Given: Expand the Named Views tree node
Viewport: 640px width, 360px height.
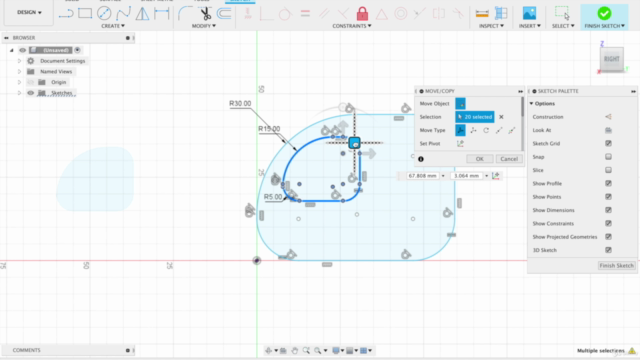Looking at the screenshot, I should pos(19,71).
